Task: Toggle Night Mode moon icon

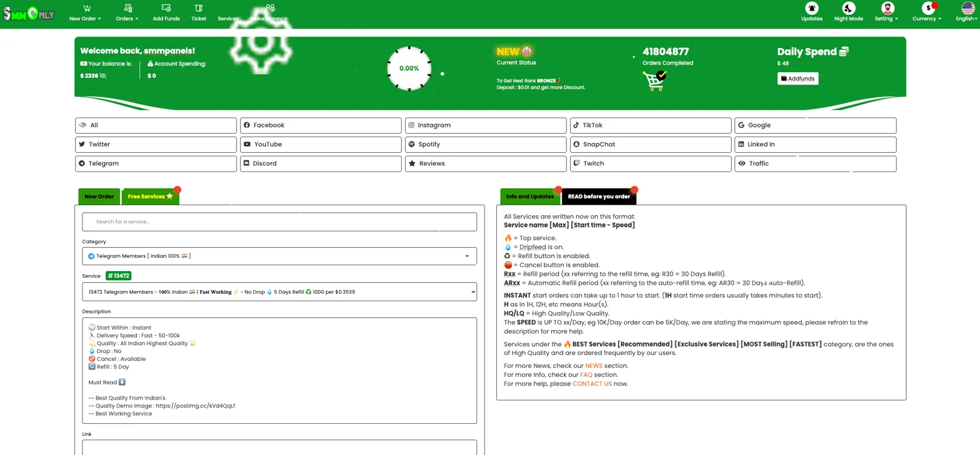Action: 848,8
